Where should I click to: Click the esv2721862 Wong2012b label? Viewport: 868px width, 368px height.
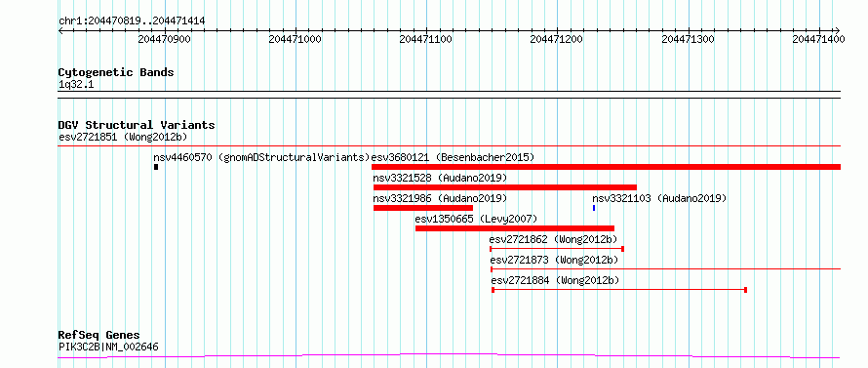pos(554,239)
